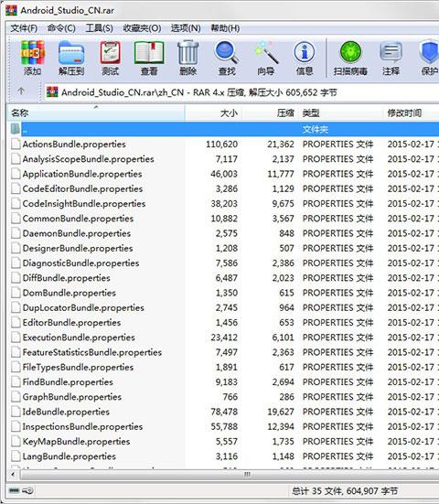Open the 文件(F) menu
The height and width of the screenshot is (504, 439).
click(24, 28)
